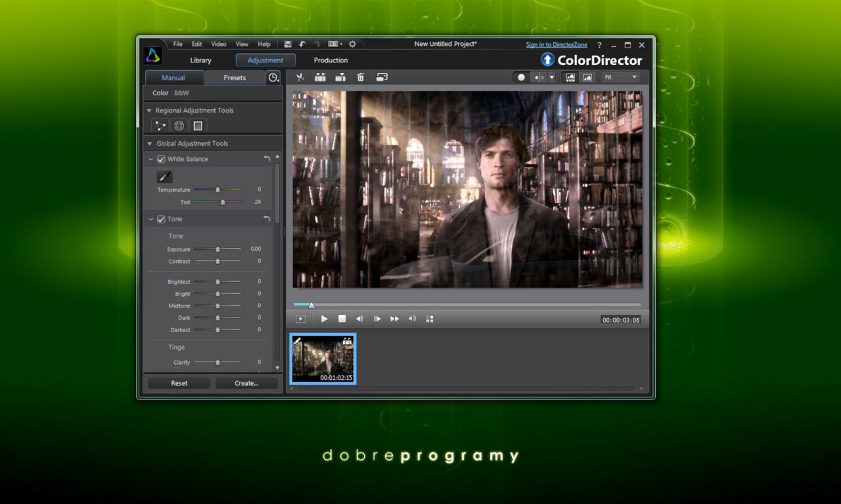The height and width of the screenshot is (504, 841).
Task: Click the redo arrow in title bar
Action: (317, 44)
